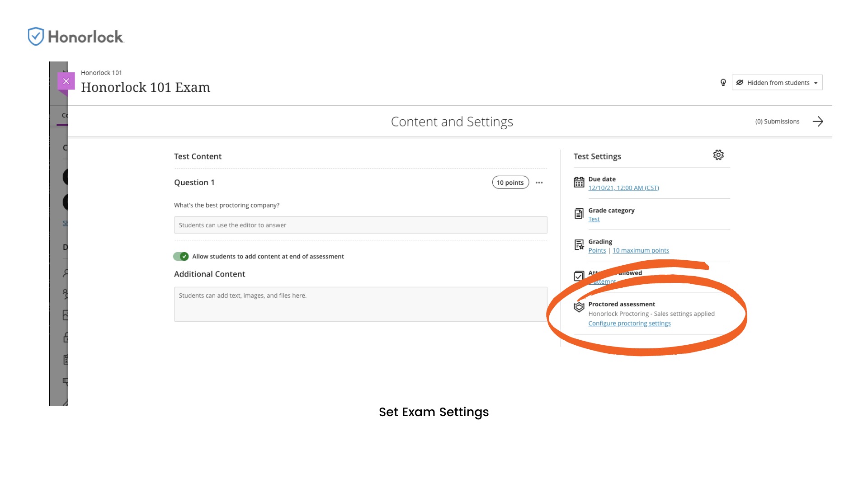Click the 10 points pill on Question 1
This screenshot has width=868, height=488.
pos(510,183)
